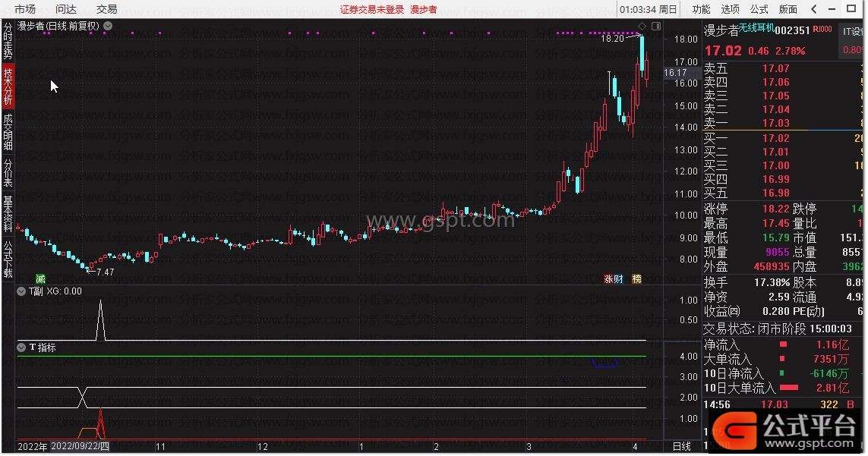The image size is (868, 456).
Task: Click the 10日大单流入 value 2.81亿
Action: click(832, 388)
